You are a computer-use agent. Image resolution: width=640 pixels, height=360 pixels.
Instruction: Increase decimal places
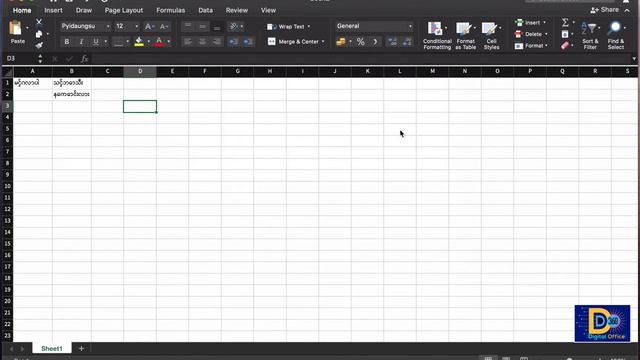coord(392,42)
